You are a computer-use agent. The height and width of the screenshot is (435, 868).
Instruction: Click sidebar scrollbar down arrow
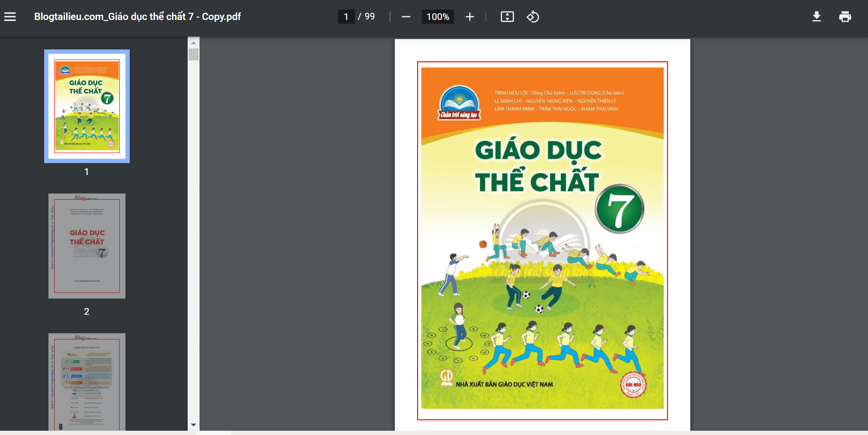pyautogui.click(x=193, y=425)
